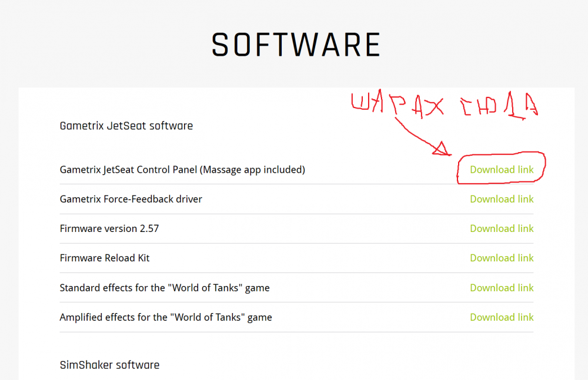588x380 pixels.
Task: Select the Gametrix Force-Feedback driver label
Action: point(131,199)
